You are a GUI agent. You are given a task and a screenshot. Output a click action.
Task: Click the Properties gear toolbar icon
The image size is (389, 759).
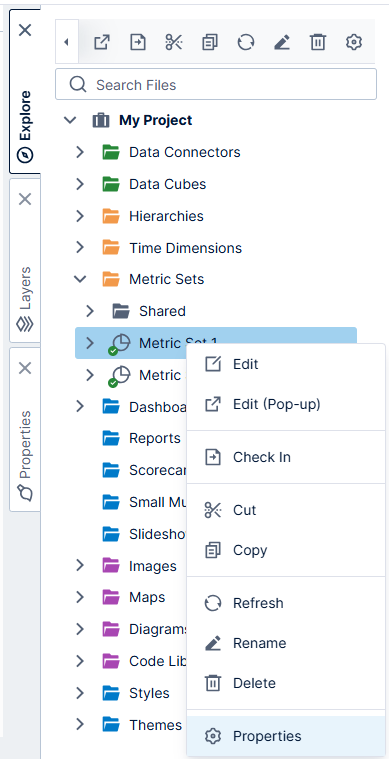(354, 43)
